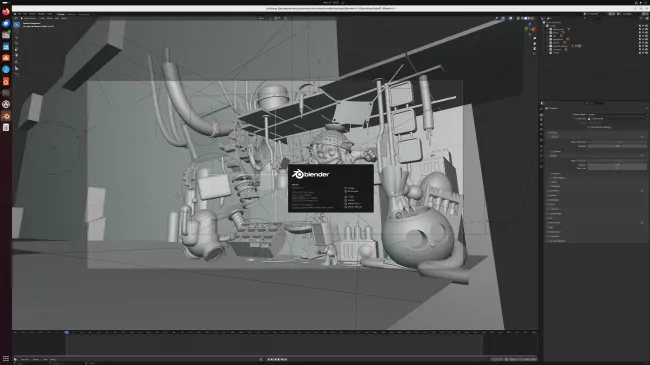Select the Annotate tool in left toolbar
Viewport: 650px width, 365px height.
(x=17, y=62)
